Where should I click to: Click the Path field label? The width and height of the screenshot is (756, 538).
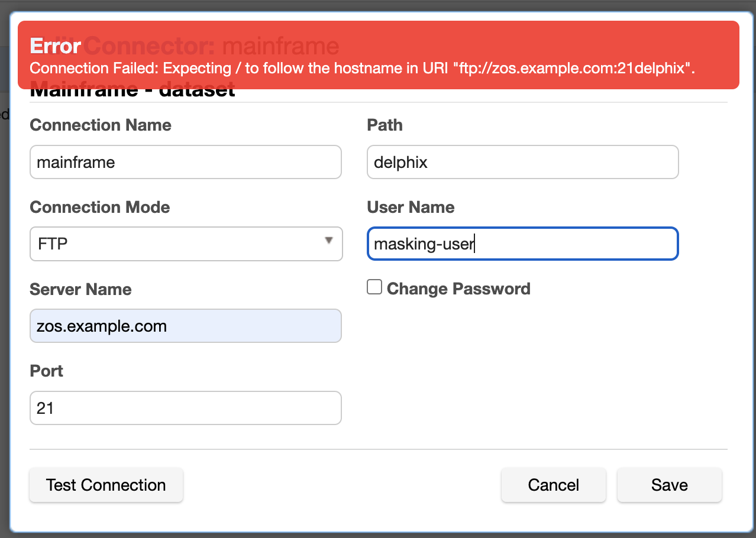385,125
